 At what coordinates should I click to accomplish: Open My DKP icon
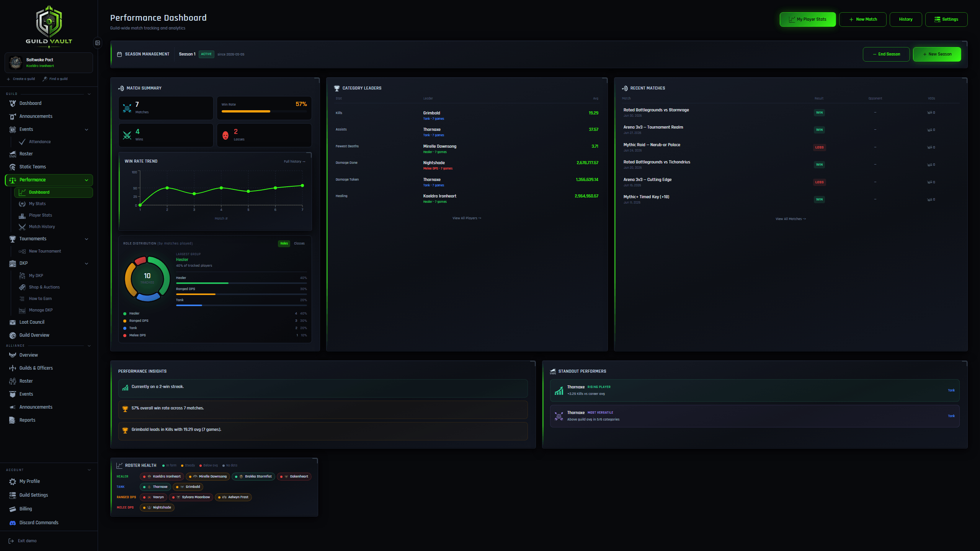point(22,276)
